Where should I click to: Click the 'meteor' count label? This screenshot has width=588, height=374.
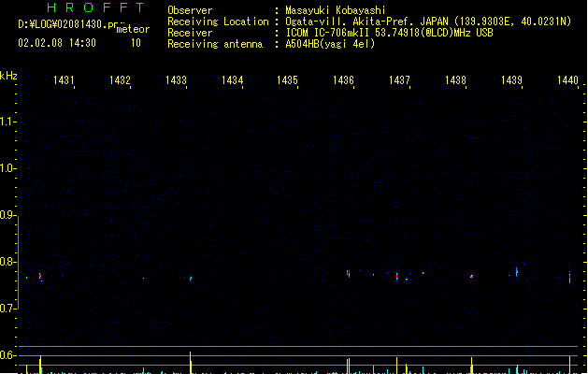133,29
